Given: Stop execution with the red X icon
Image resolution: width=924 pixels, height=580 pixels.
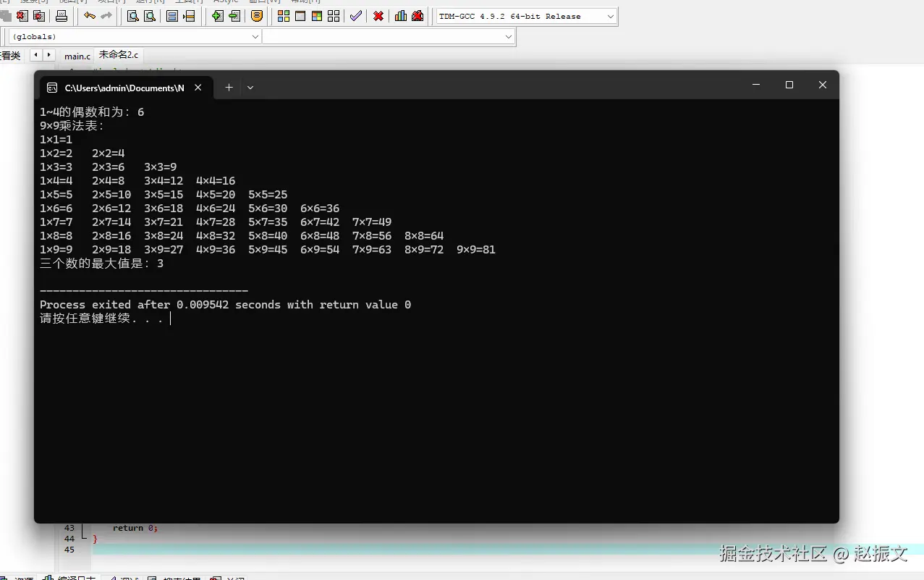Looking at the screenshot, I should [378, 16].
